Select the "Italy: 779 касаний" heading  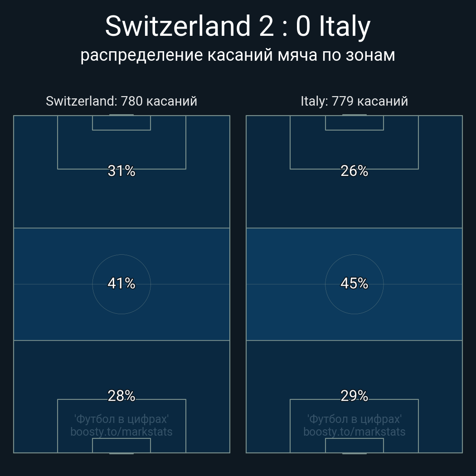pos(354,101)
